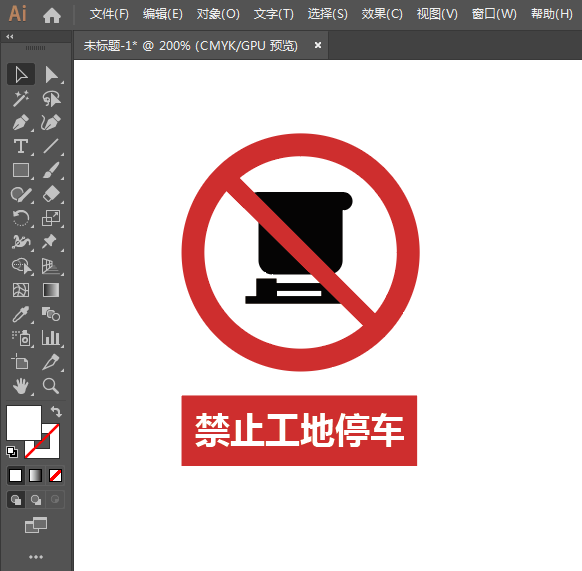Select the Slice tool
Screen dimensions: 582x571
pyautogui.click(x=51, y=362)
